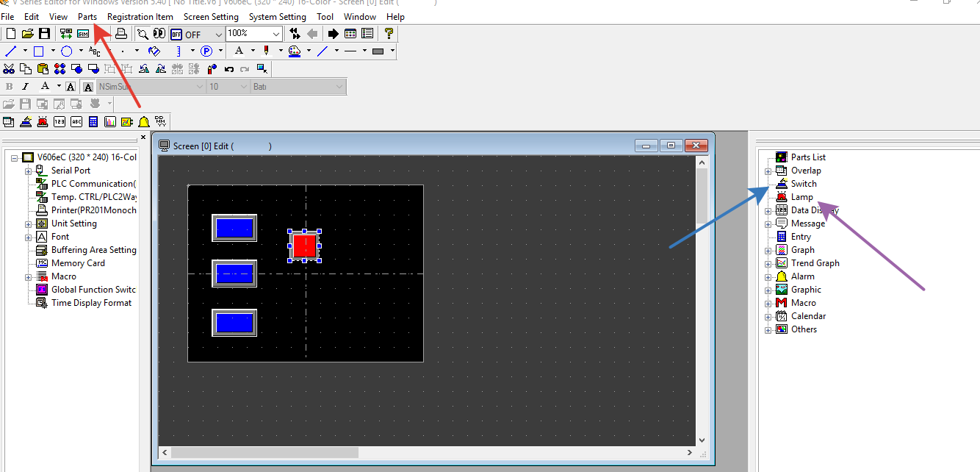The image size is (980, 472).
Task: Click the Print icon in the toolbar
Action: tap(121, 34)
